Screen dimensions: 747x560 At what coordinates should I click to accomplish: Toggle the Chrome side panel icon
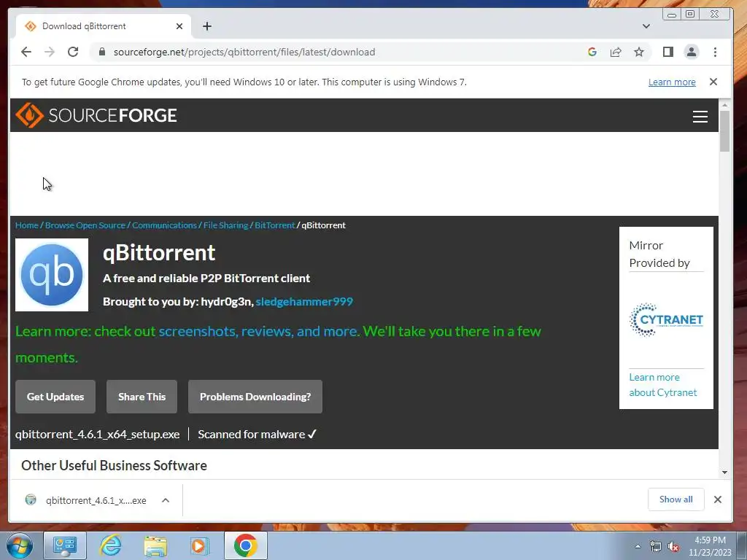coord(668,52)
